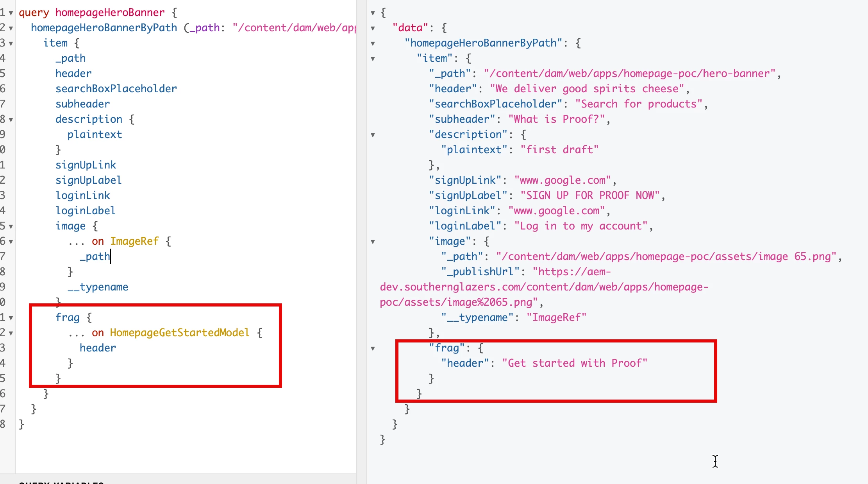Click the signUpLabel field in query editor
Viewport: 868px width, 484px height.
[88, 180]
